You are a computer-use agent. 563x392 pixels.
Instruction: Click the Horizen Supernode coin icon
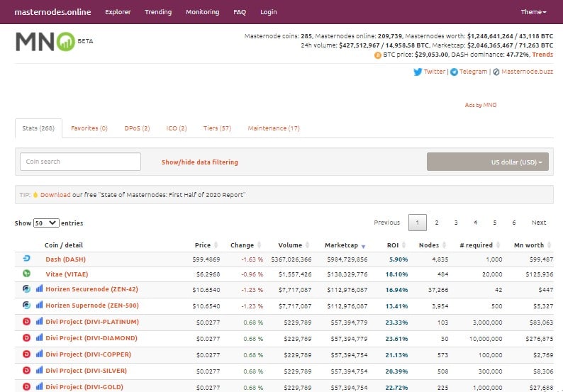pos(26,305)
